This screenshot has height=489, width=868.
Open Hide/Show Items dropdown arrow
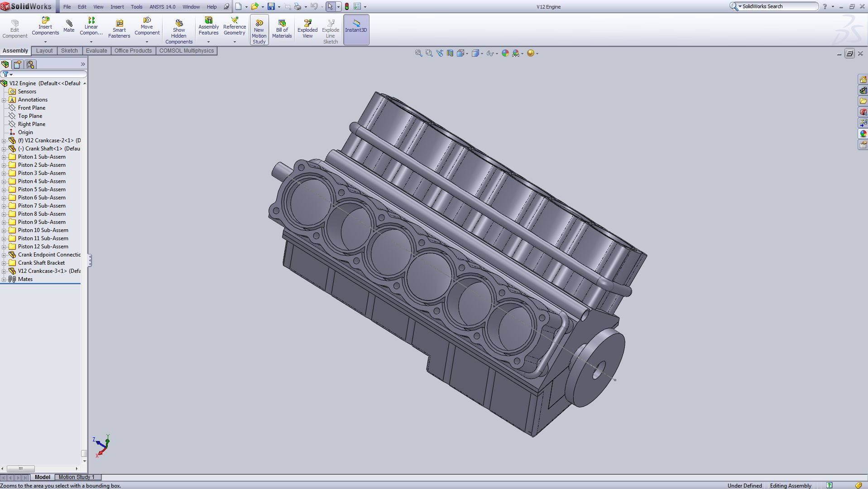[x=497, y=53]
